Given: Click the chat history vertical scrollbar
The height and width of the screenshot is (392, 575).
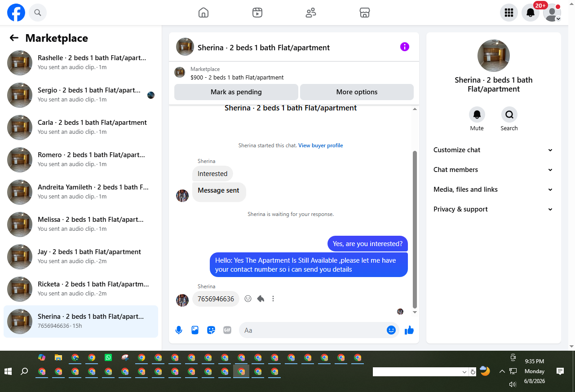Looking at the screenshot, I should coord(415,229).
